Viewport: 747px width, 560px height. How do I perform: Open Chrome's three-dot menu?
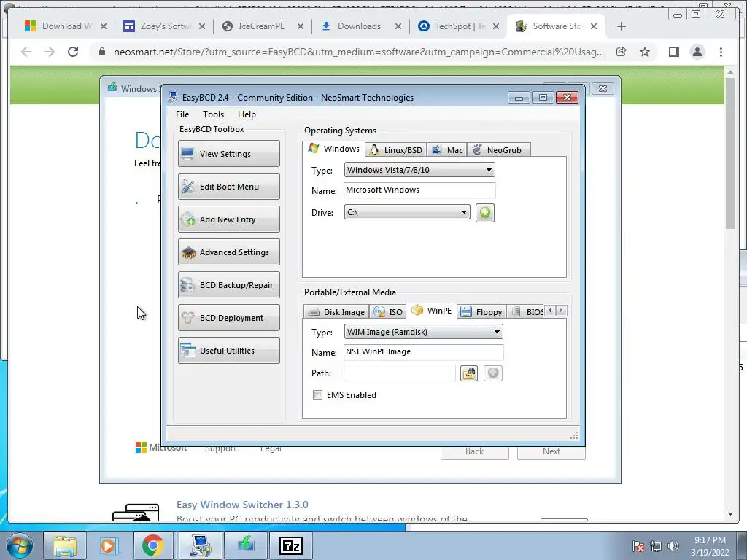(721, 52)
